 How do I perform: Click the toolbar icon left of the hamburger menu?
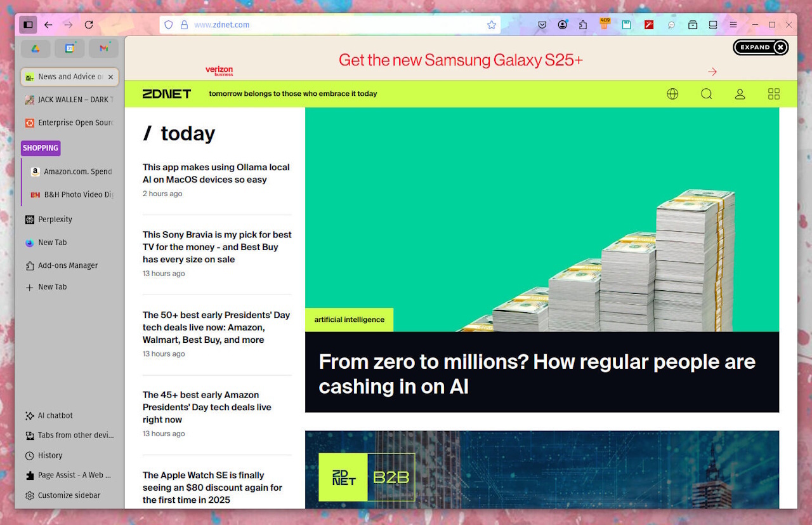[713, 25]
